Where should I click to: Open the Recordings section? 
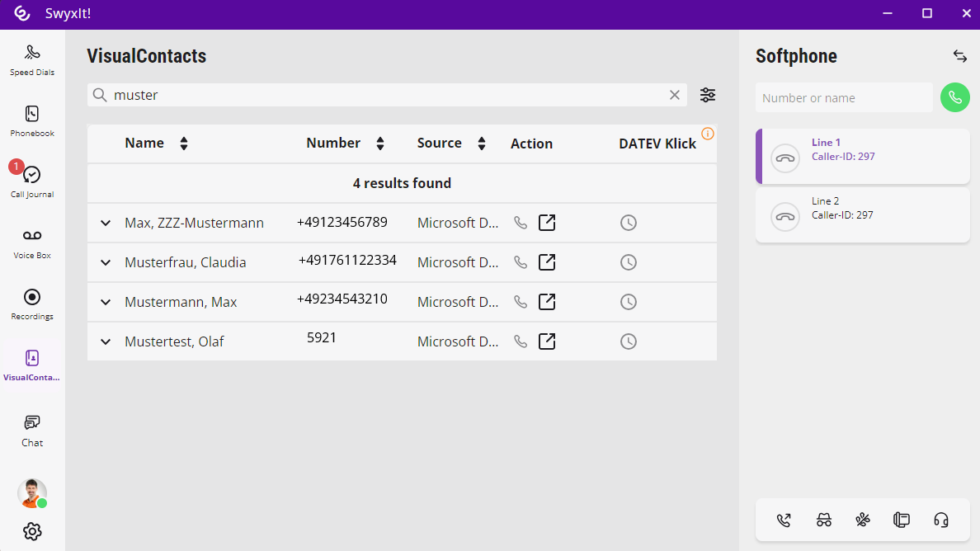(32, 304)
